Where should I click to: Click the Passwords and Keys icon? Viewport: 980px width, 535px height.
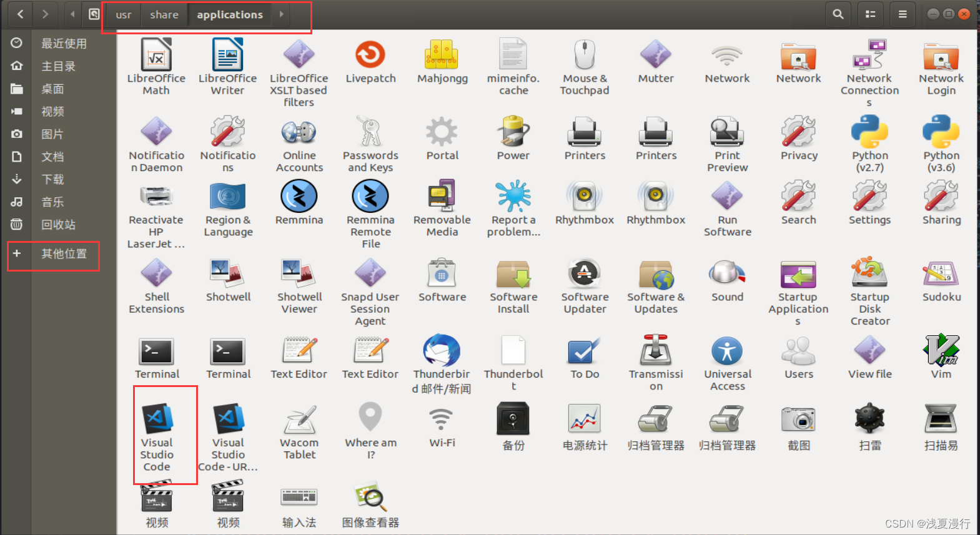pyautogui.click(x=370, y=132)
